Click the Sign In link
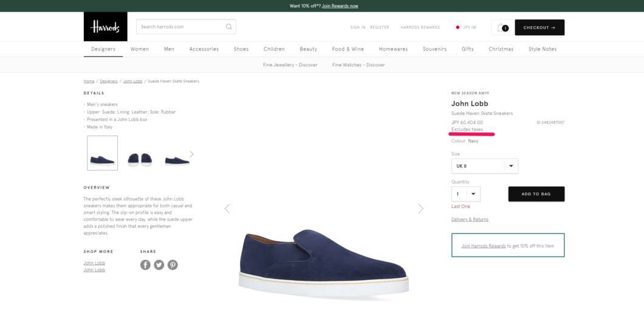 click(x=358, y=27)
